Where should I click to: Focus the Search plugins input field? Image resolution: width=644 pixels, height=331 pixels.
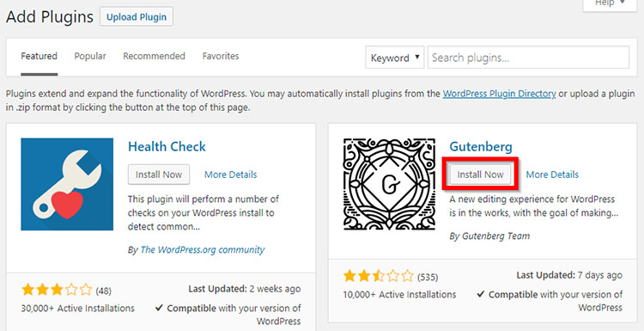click(528, 58)
